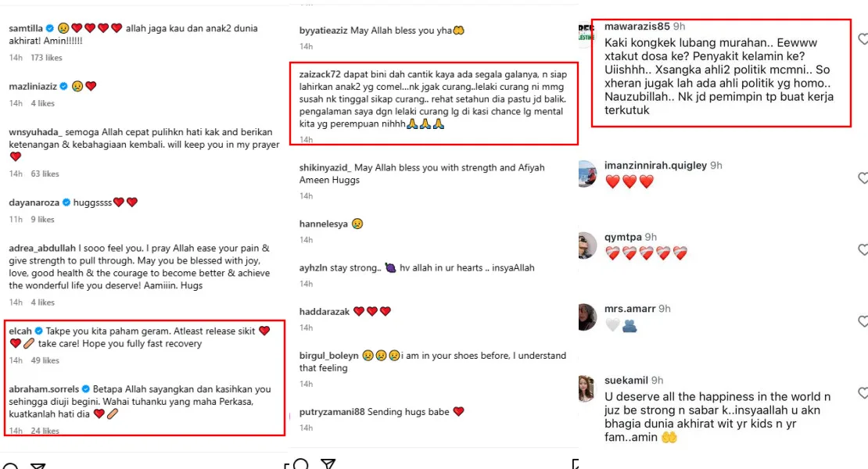Heart suekamil's comment
Viewport: 868px width, 469px height.
point(863,392)
